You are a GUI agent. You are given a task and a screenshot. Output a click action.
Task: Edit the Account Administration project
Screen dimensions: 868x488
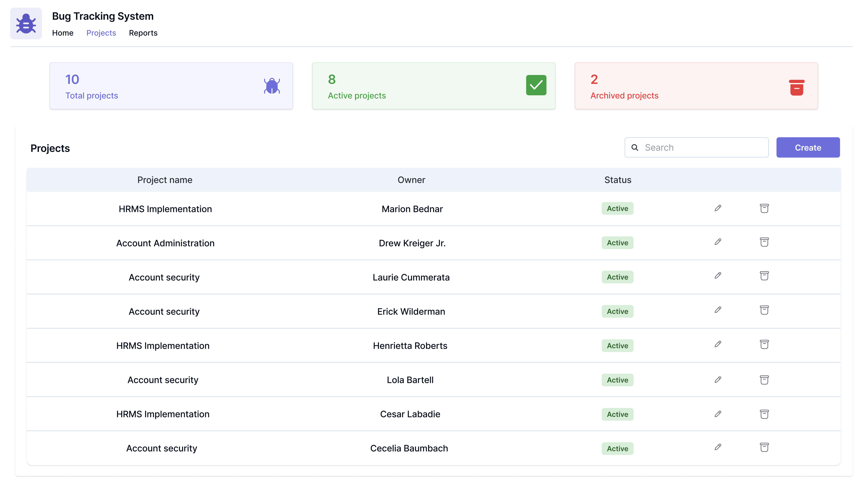pos(718,242)
